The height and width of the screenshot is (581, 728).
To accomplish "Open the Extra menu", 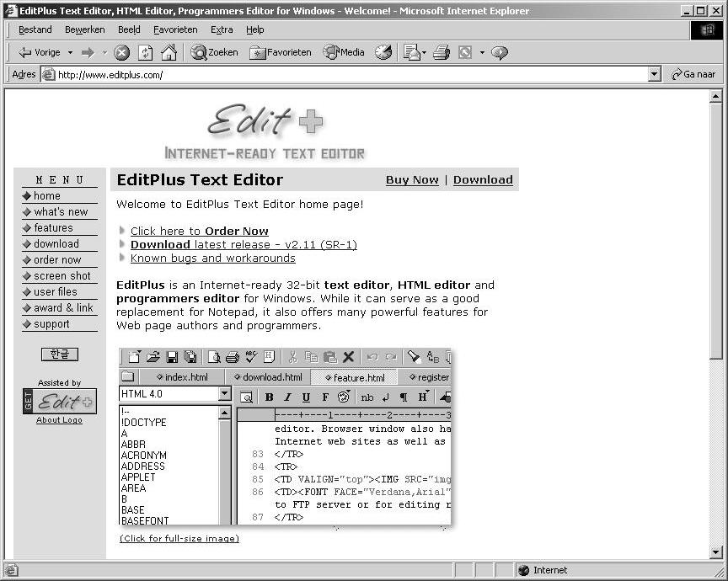I will pos(222,29).
